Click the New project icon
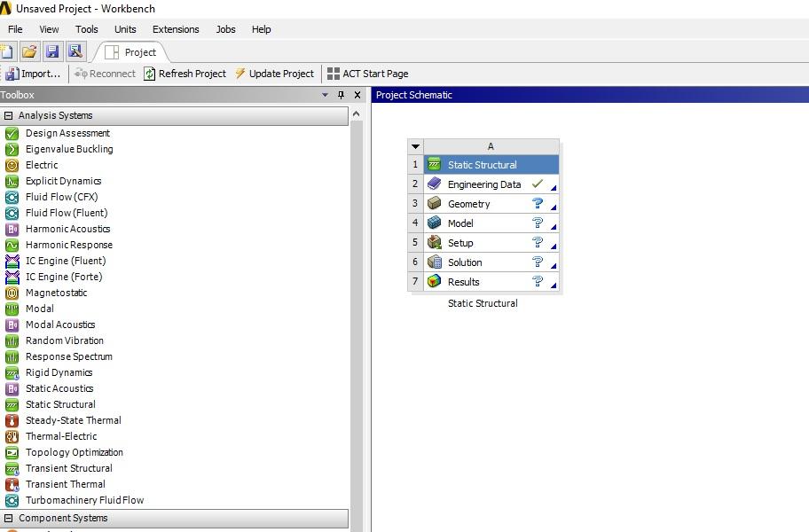 point(7,51)
